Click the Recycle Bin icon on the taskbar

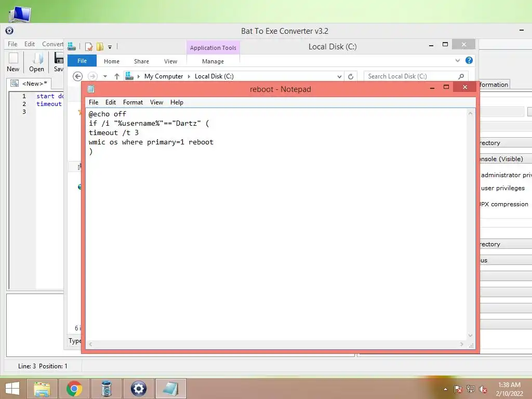[x=107, y=389]
